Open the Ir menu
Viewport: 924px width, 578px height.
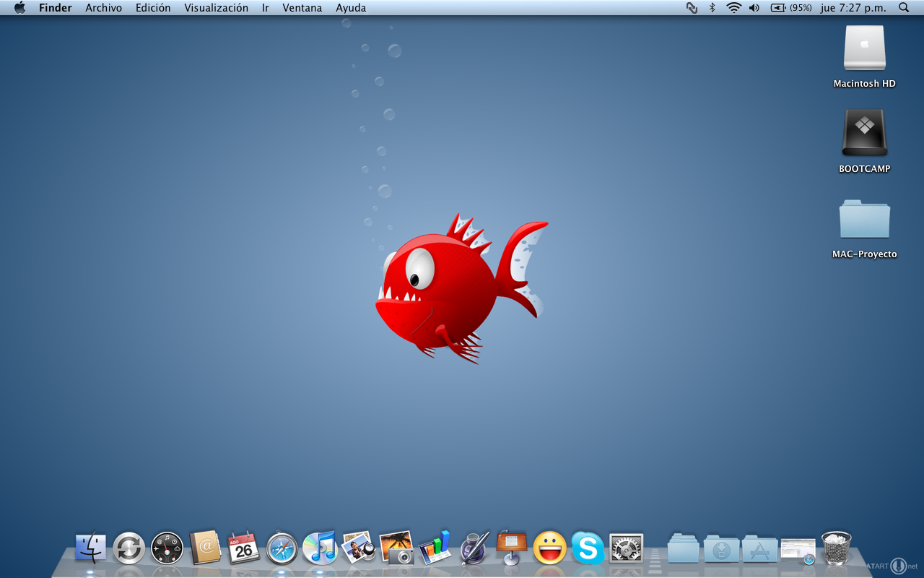pos(266,8)
